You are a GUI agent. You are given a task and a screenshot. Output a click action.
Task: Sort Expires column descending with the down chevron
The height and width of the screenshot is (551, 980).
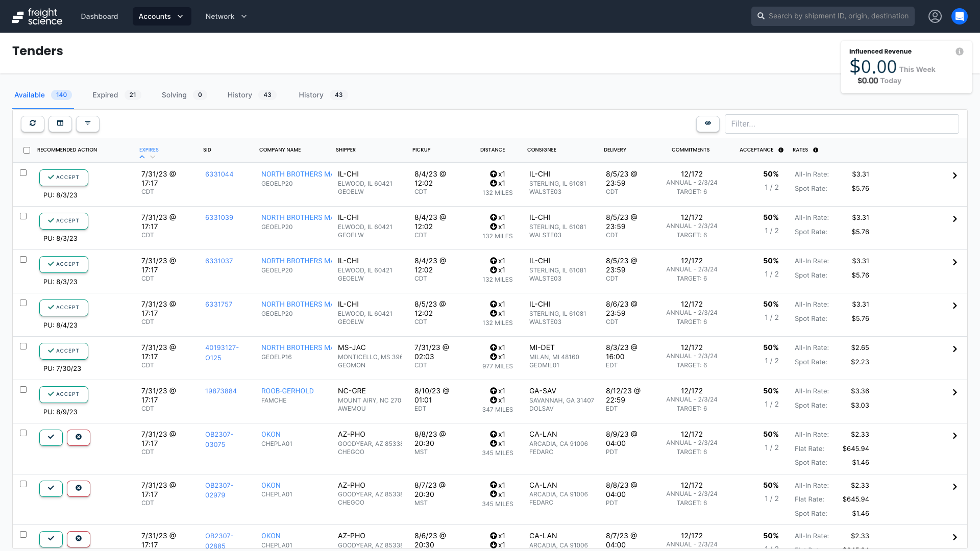point(153,157)
